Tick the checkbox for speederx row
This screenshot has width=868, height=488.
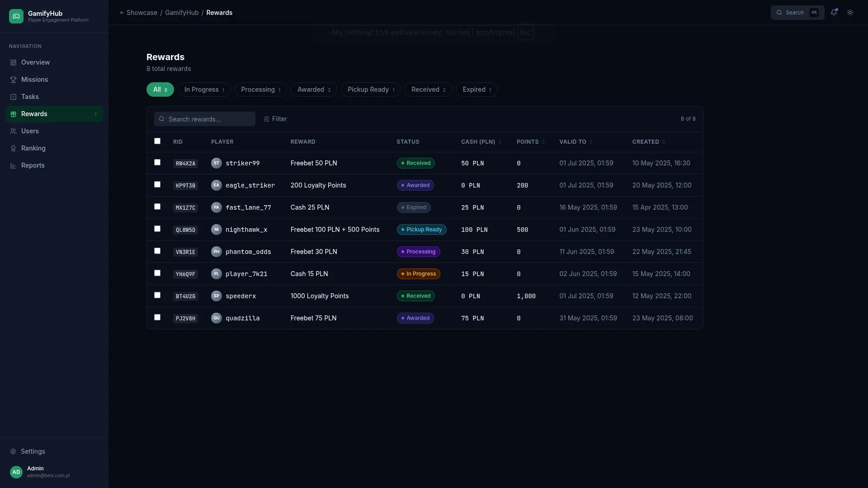click(x=157, y=295)
